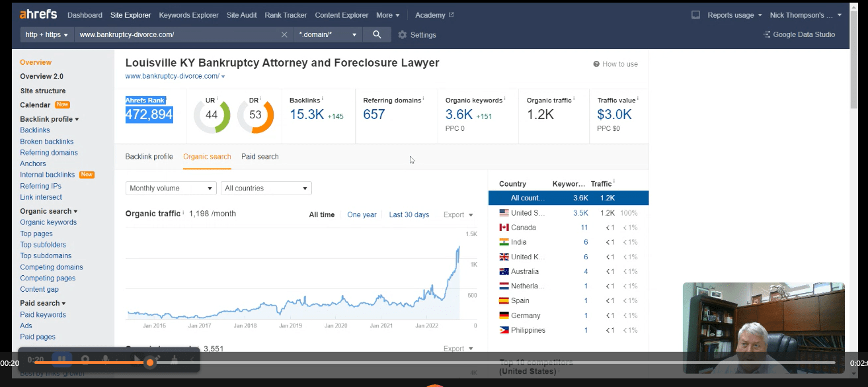Pause the video with the pause button
This screenshot has width=868, height=387.
click(x=62, y=361)
